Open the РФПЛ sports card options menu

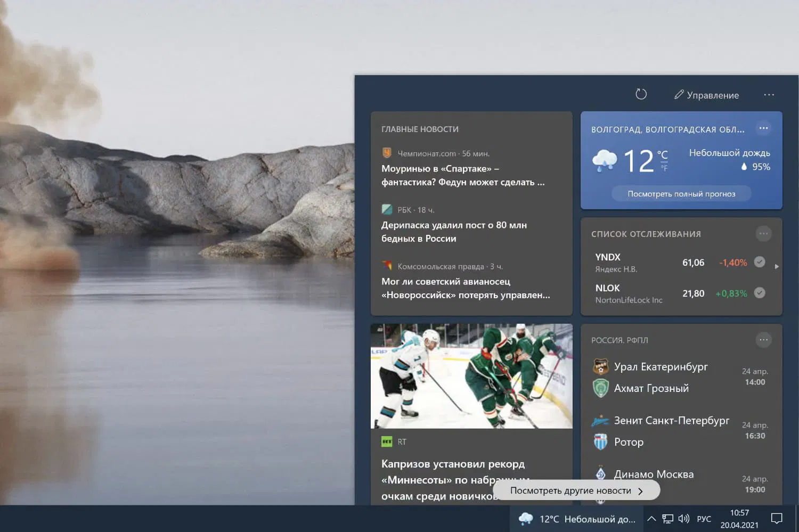pos(763,340)
